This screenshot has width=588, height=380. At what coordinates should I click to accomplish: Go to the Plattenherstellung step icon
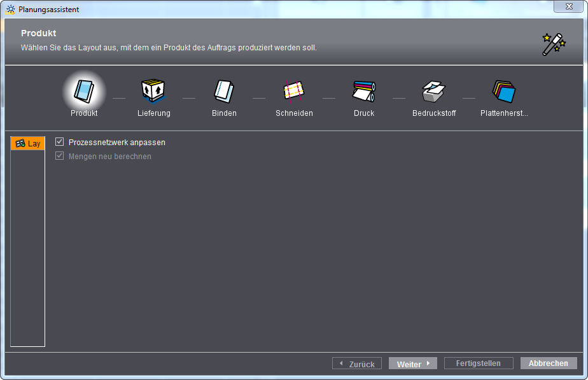pyautogui.click(x=504, y=92)
